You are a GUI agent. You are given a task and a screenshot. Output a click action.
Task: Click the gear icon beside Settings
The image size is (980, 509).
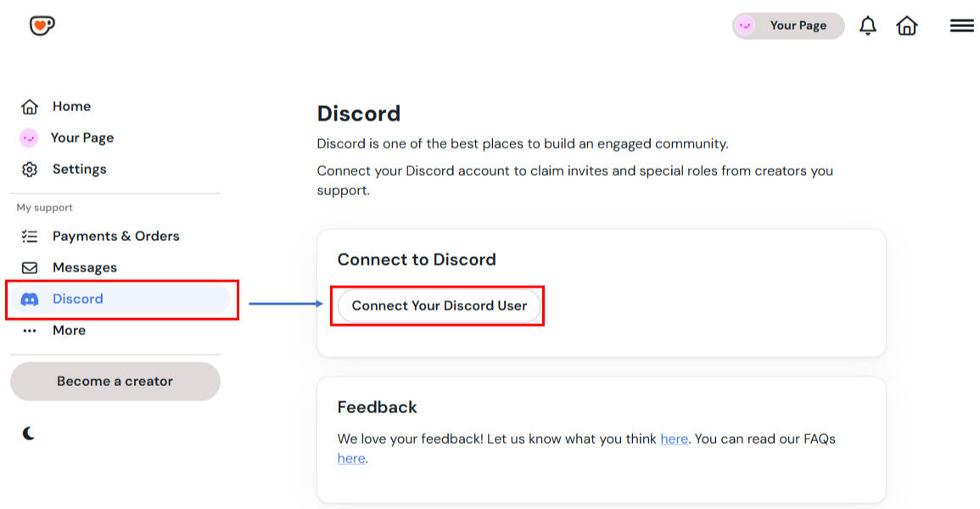pyautogui.click(x=30, y=169)
